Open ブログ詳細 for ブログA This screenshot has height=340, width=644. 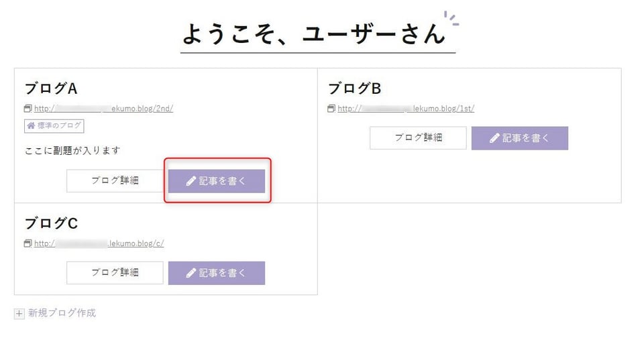pyautogui.click(x=115, y=180)
